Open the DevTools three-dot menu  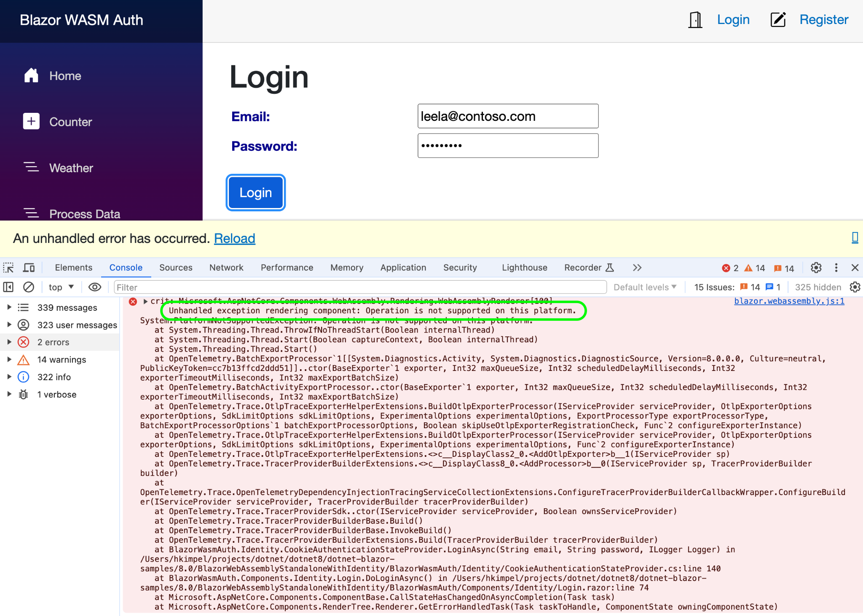836,268
